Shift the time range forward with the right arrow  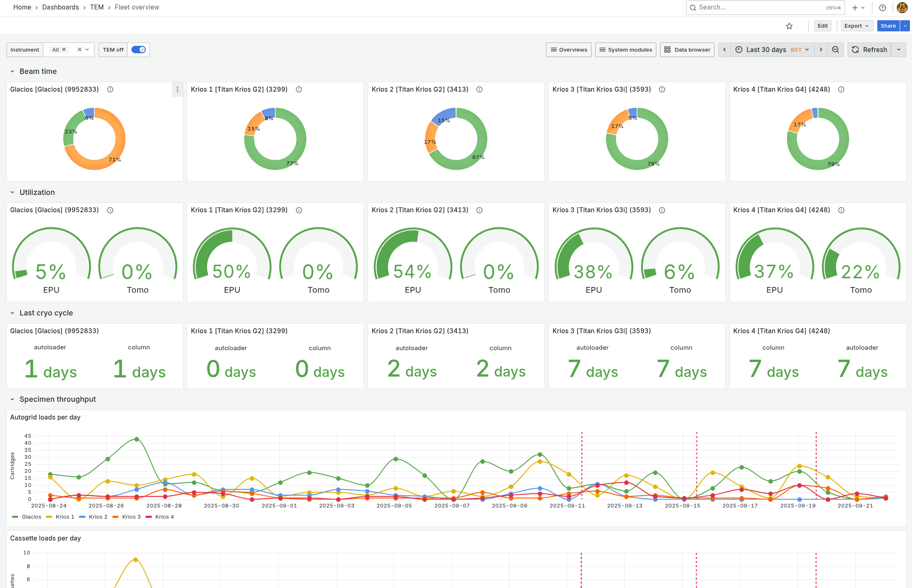[821, 50]
